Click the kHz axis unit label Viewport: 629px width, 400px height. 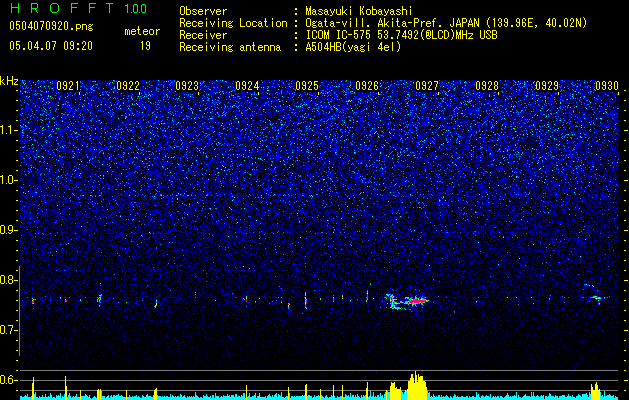[x=9, y=81]
